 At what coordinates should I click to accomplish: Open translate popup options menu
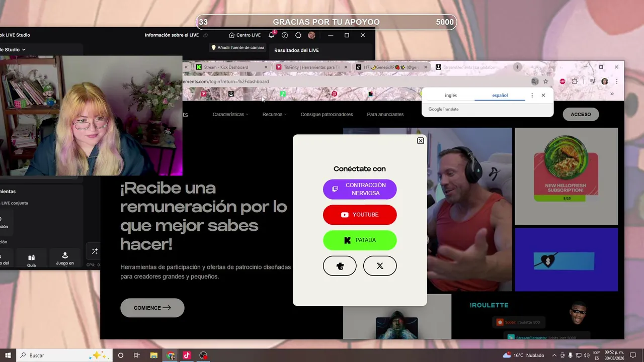coord(532,95)
